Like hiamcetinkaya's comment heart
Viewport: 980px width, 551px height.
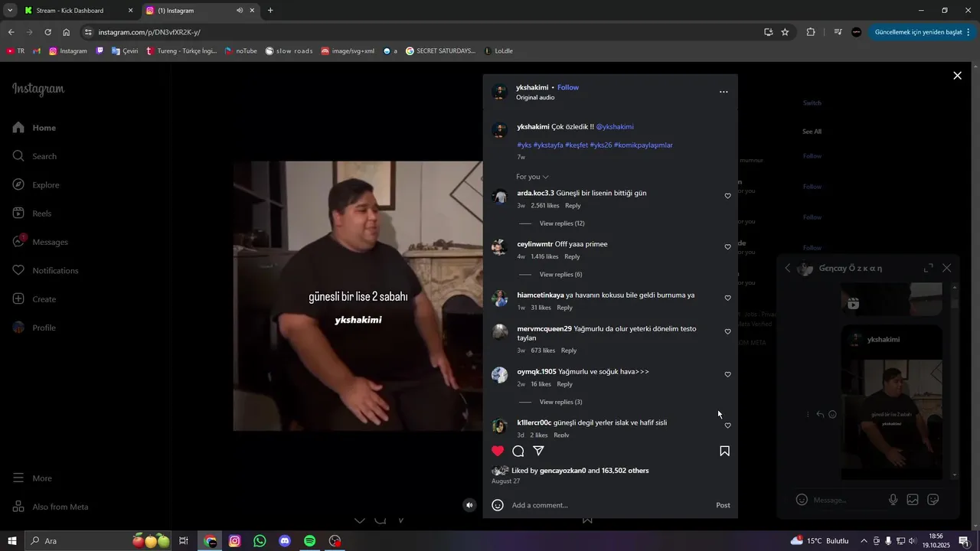point(727,298)
